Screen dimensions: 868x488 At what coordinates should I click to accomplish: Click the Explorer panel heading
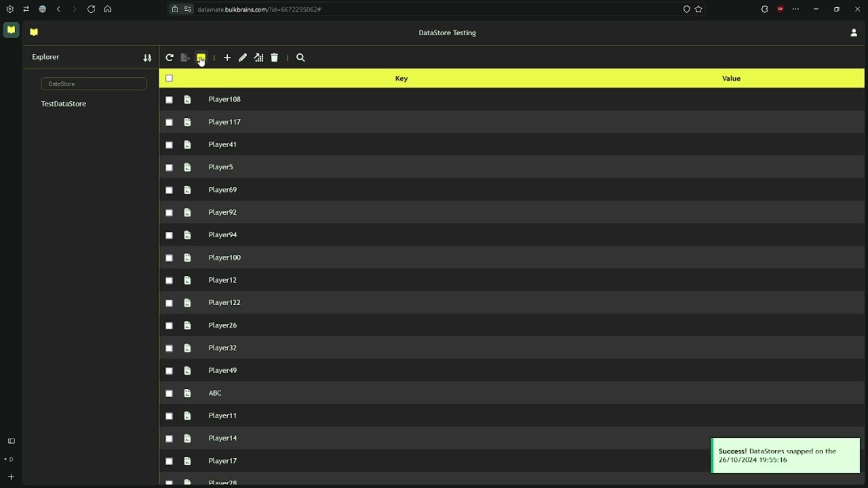click(x=45, y=57)
